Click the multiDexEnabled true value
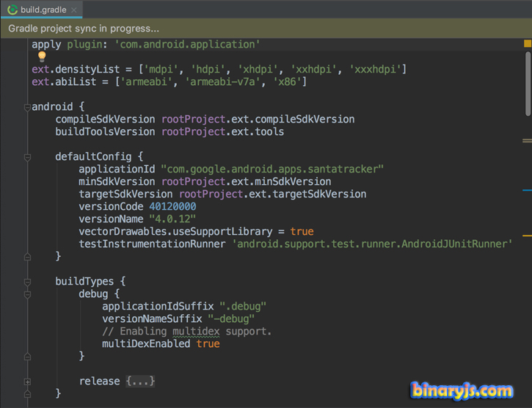Viewport: 532px width, 408px height. pyautogui.click(x=208, y=344)
